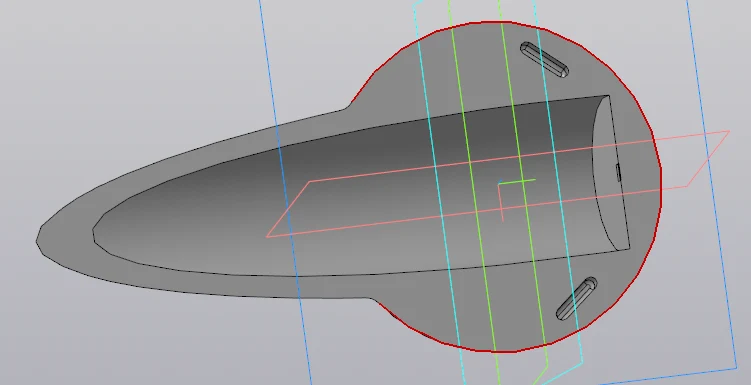Click upper neck corner where body meets flange
The width and height of the screenshot is (751, 385).
[x=348, y=106]
